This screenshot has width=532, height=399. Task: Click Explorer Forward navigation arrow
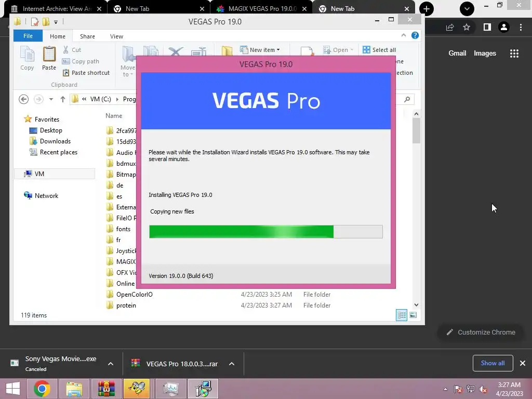coord(38,99)
